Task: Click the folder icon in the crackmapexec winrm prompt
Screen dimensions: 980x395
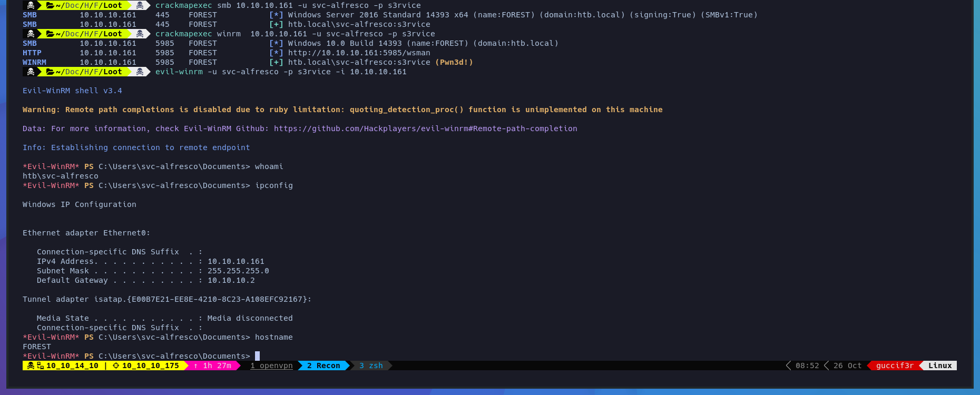Action: pyautogui.click(x=51, y=34)
